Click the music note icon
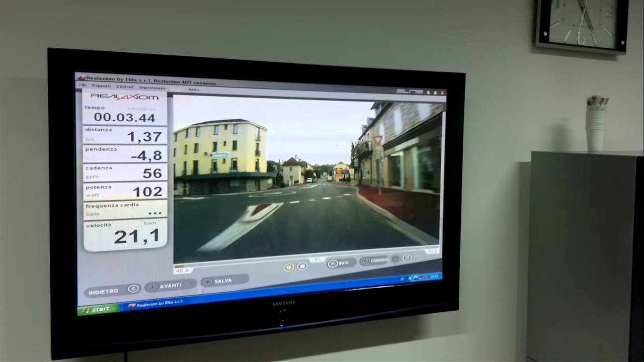The width and height of the screenshot is (644, 362). coord(407,258)
